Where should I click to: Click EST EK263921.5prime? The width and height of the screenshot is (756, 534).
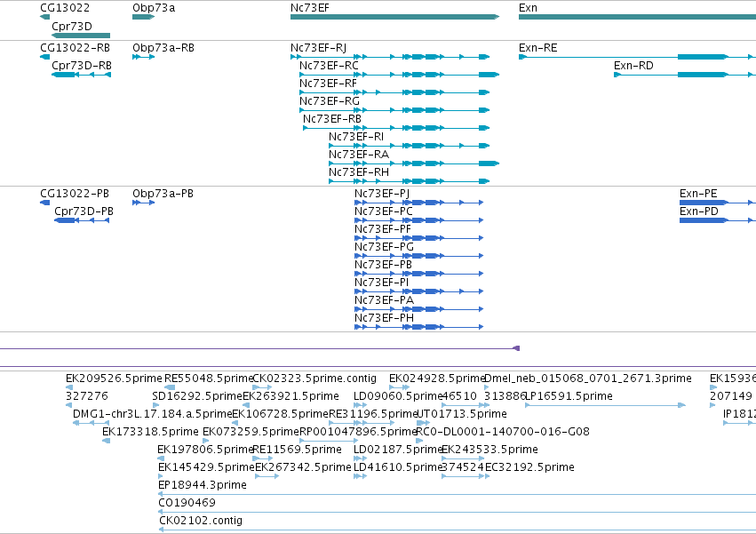pyautogui.click(x=246, y=405)
